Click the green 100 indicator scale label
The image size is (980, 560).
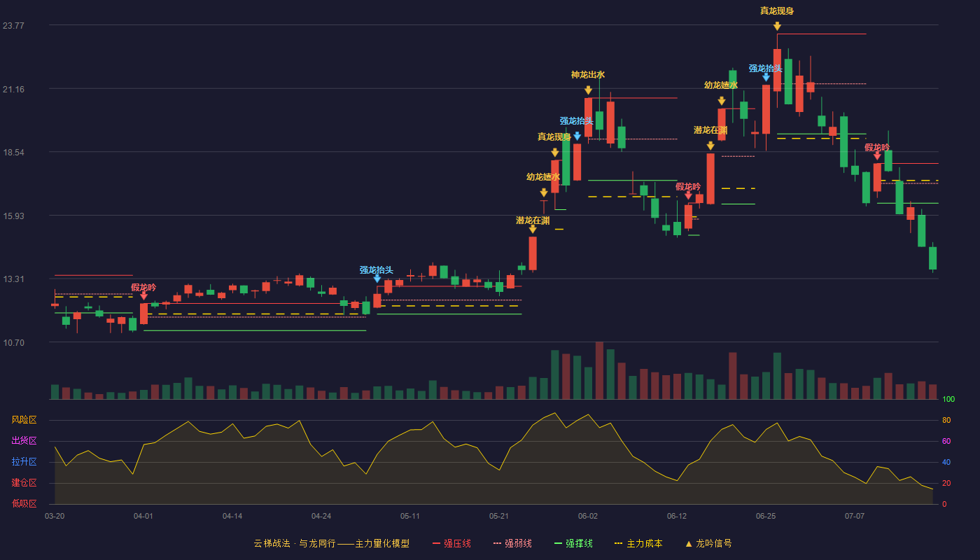point(948,400)
